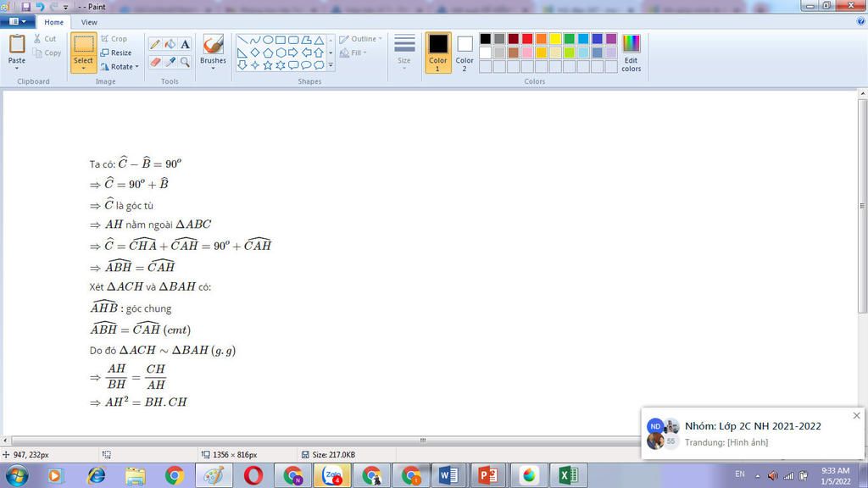
Task: Choose the five-point star shape
Action: (268, 65)
